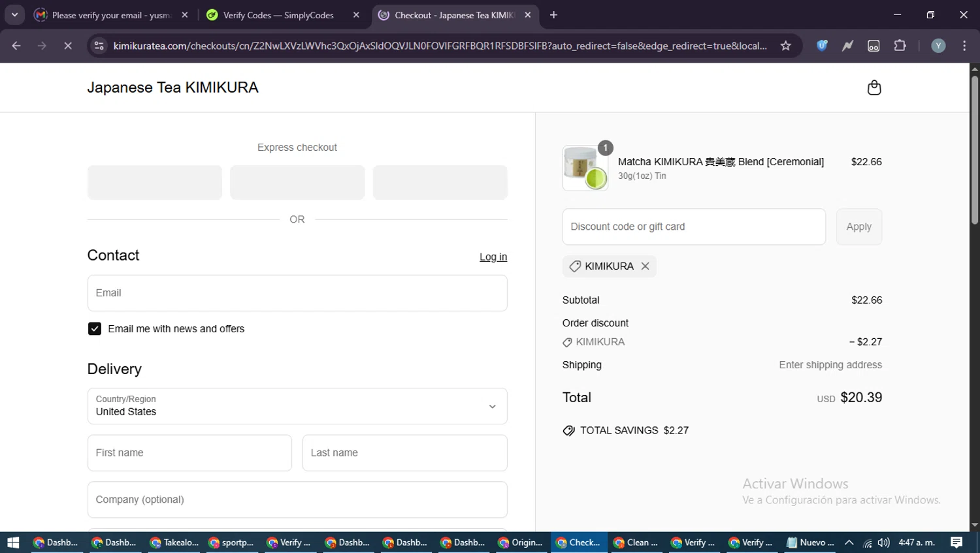Click the taskbar clock 4:47 a. m.
This screenshot has width=980, height=553.
(917, 543)
